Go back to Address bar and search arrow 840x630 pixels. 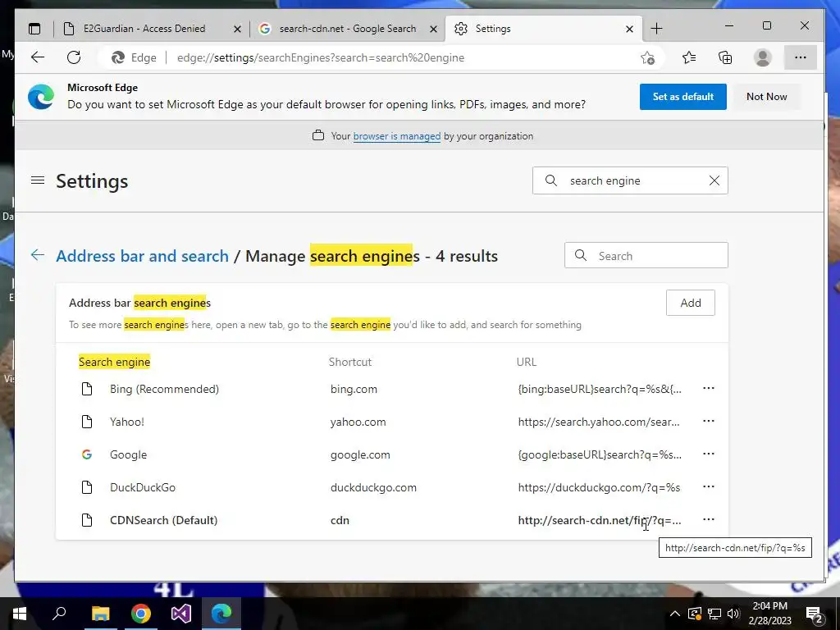38,255
